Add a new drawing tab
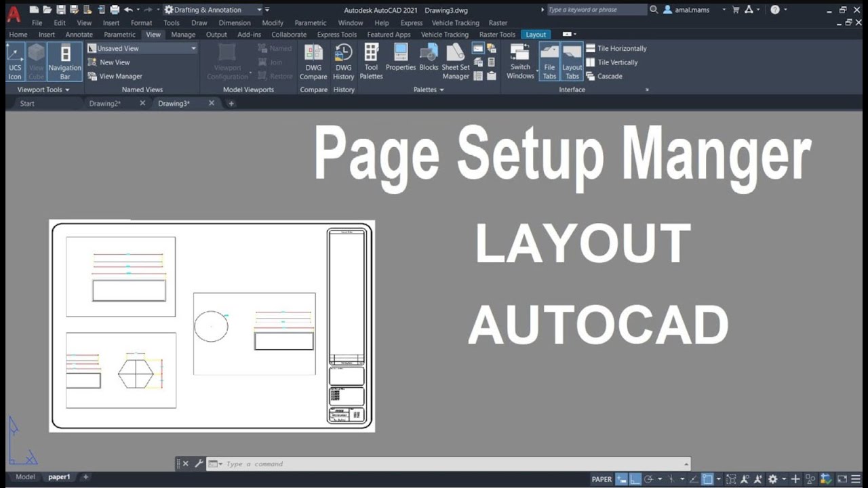Viewport: 868px width, 488px height. pyautogui.click(x=231, y=104)
